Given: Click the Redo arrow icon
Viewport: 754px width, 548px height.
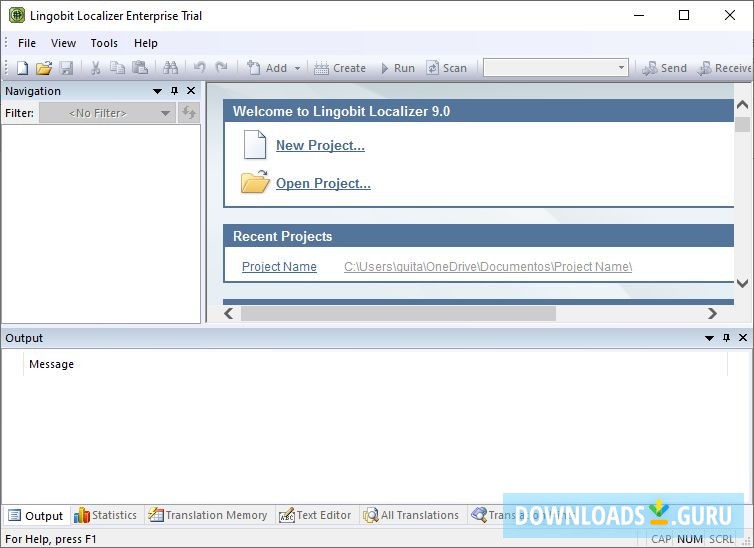Looking at the screenshot, I should tap(221, 68).
